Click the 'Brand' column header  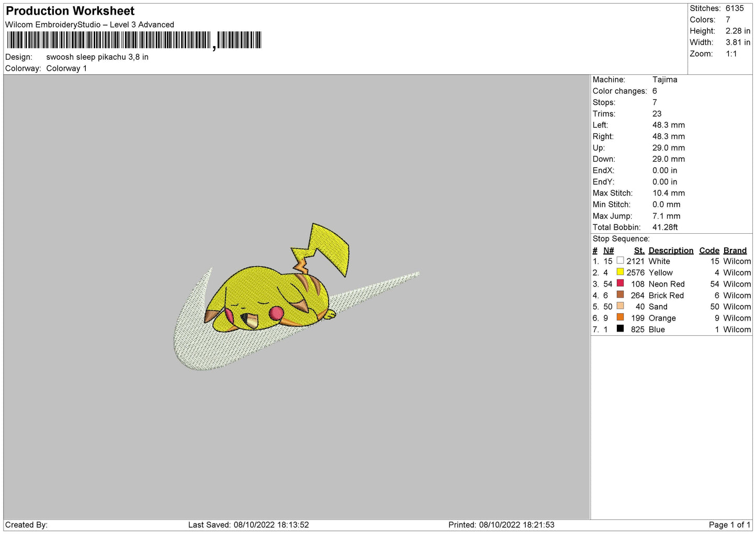tap(735, 251)
